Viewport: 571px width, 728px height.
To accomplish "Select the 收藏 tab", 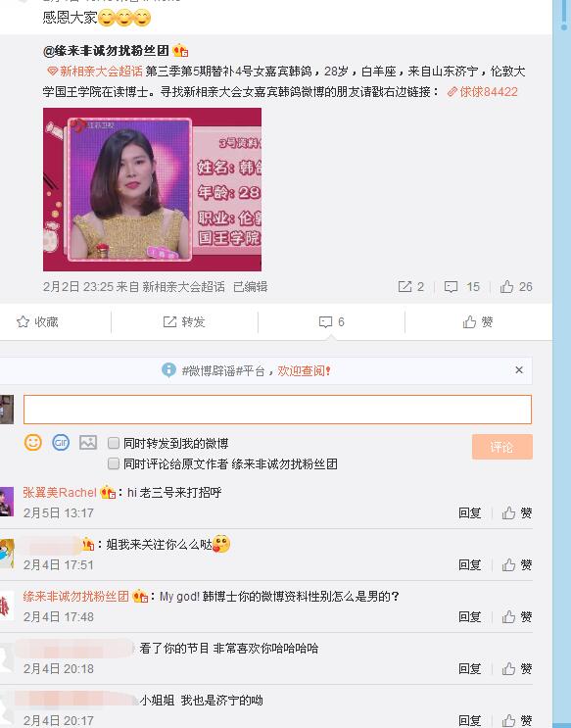I will (x=37, y=321).
